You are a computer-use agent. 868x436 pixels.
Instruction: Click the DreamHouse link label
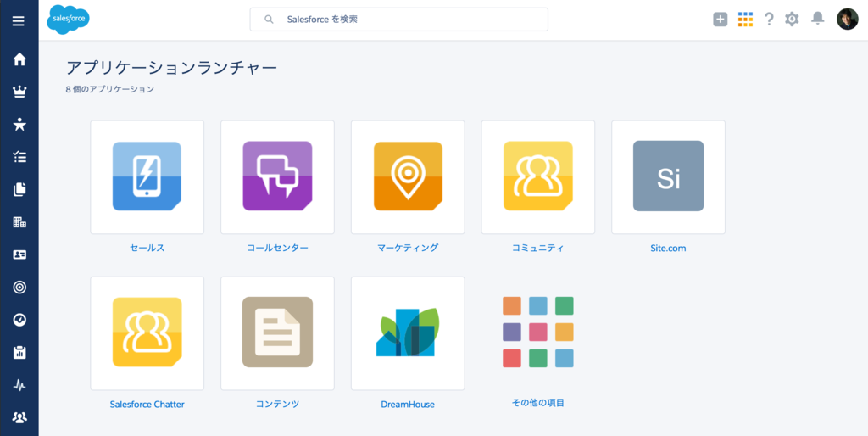tap(408, 405)
